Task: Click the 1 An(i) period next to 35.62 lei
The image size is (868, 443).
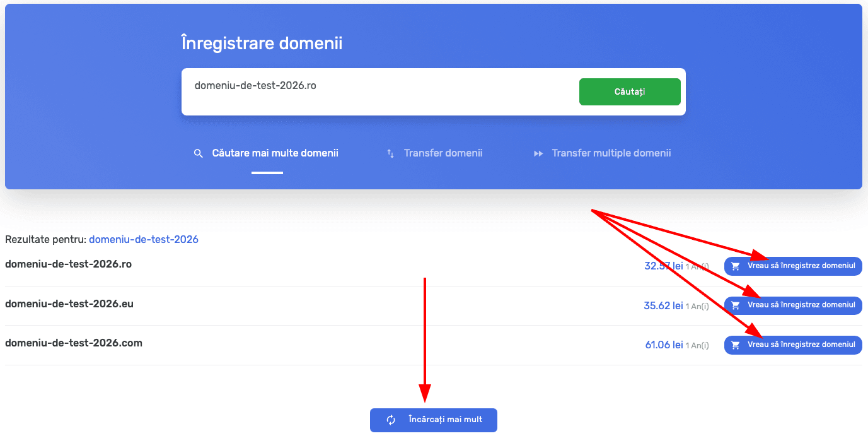Action: [x=697, y=307]
